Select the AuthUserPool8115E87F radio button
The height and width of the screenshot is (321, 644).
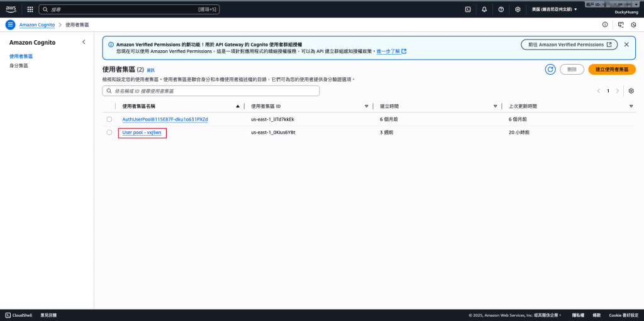[x=109, y=119]
